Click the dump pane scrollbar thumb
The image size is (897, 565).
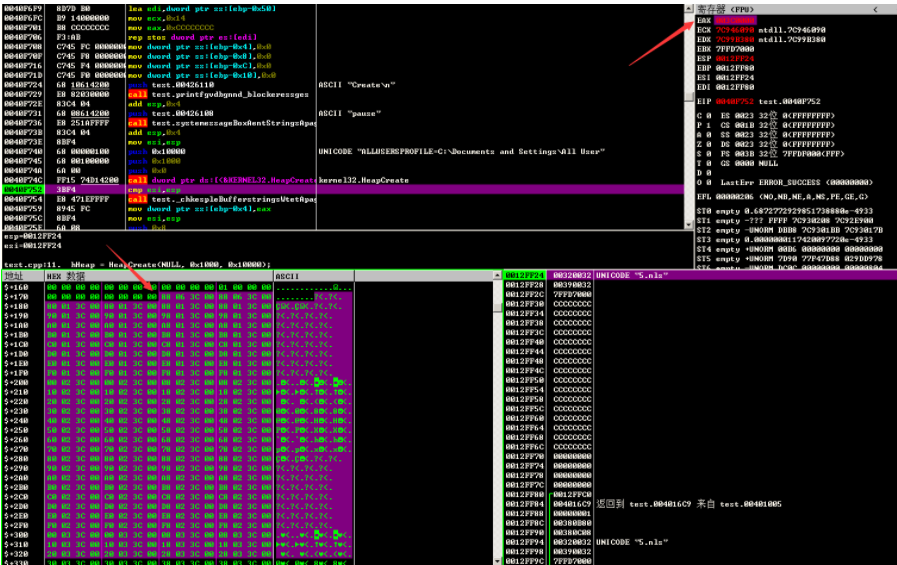(497, 307)
